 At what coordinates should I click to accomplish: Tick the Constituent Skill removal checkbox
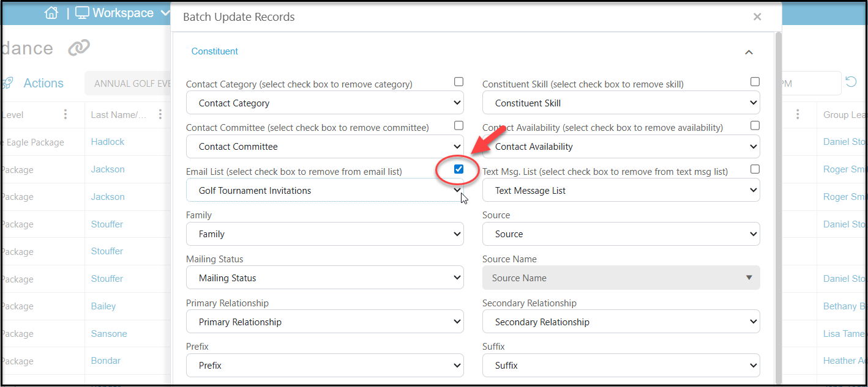[x=755, y=81]
